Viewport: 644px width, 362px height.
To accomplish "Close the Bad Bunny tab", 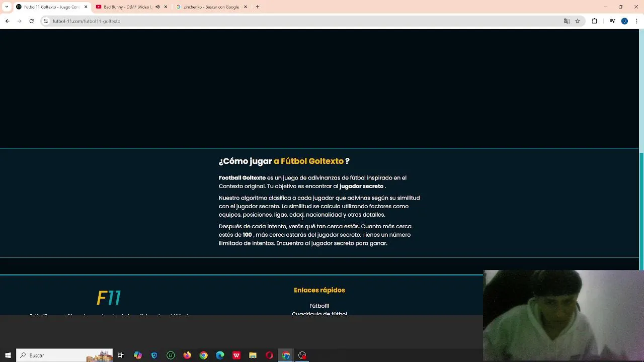I will 166,7.
